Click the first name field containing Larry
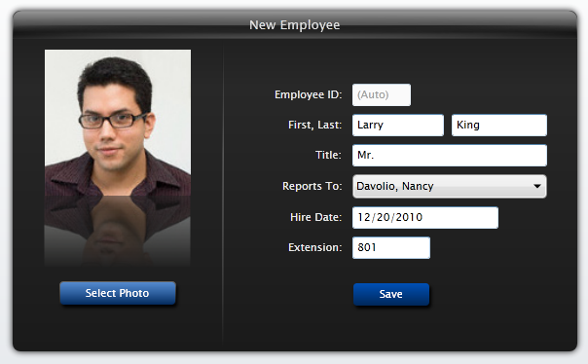The height and width of the screenshot is (364, 588). tap(398, 126)
